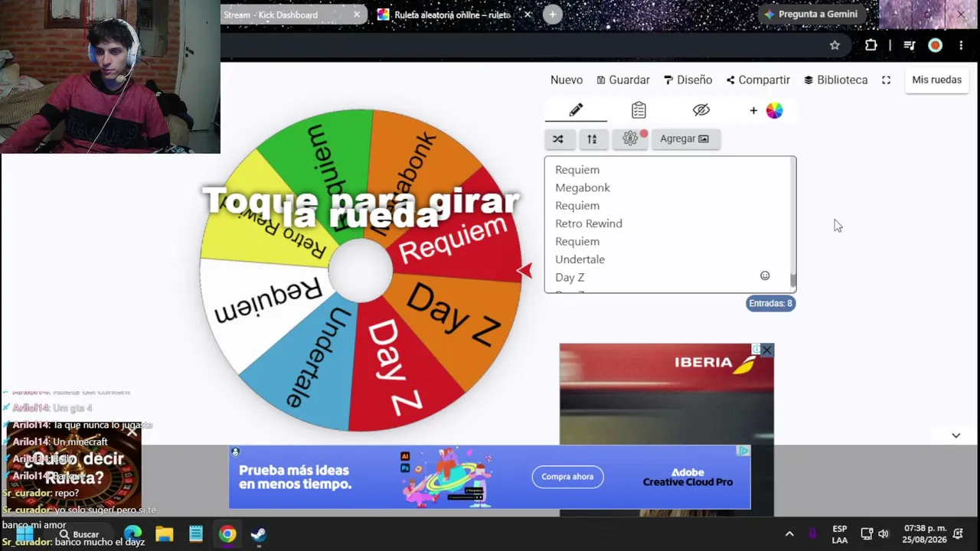Click the Adobe ad choices icon
980x551 pixels.
743,452
